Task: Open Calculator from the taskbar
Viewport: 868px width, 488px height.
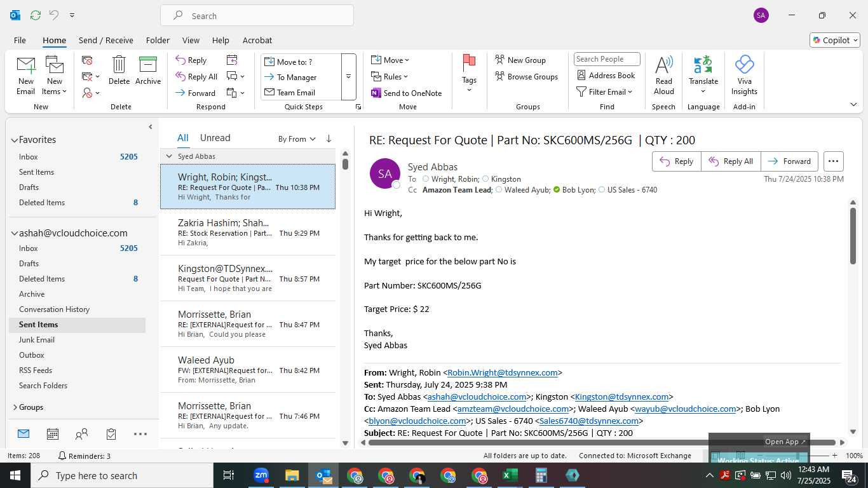Action: tap(541, 475)
